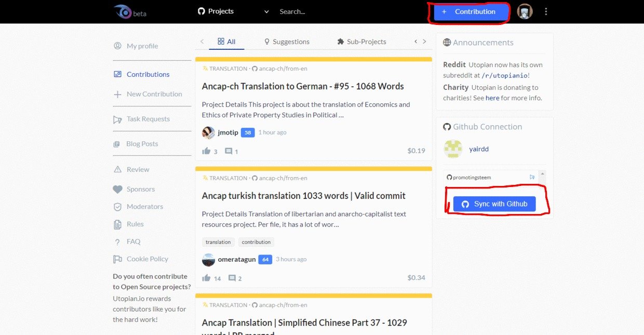Viewport: 644px width, 335px height.
Task: Click previous arrow after Sub-Projects tab
Action: (x=415, y=42)
